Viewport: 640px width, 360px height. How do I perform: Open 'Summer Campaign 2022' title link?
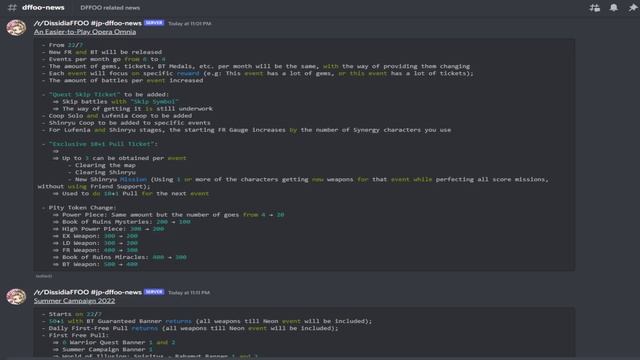pos(74,301)
